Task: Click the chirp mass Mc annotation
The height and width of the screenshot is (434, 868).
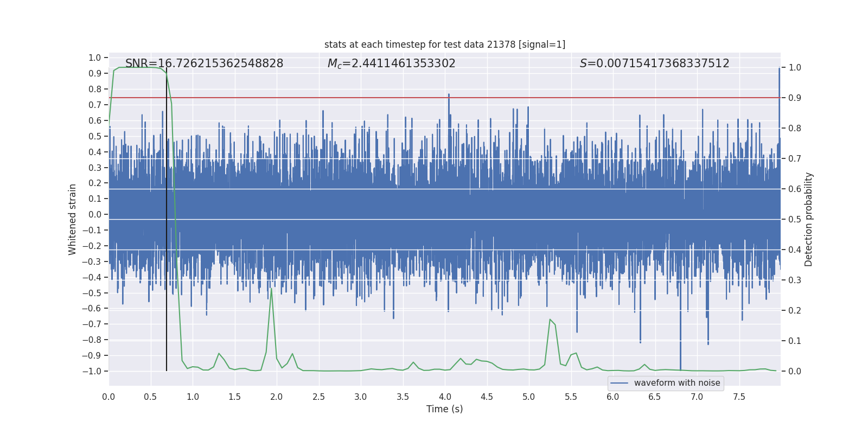Action: click(391, 63)
